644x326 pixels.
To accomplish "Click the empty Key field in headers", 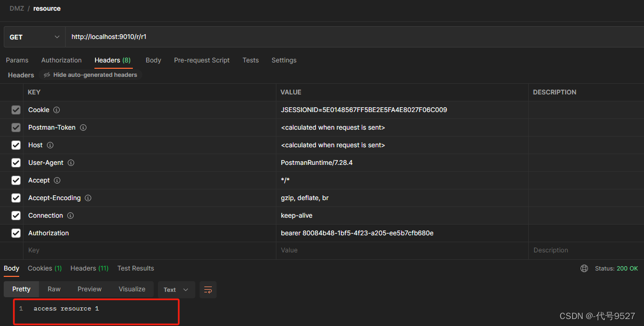I will 149,250.
